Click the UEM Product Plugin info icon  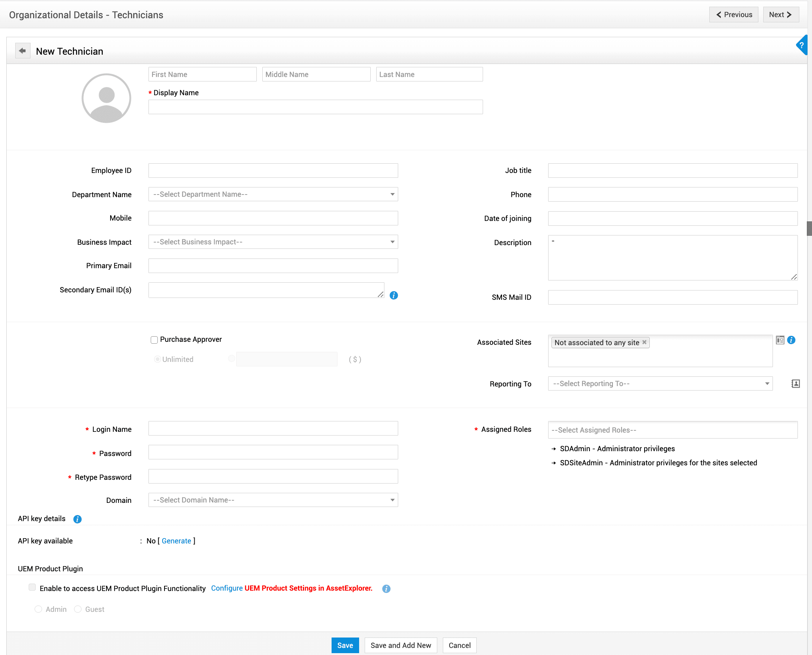click(x=386, y=588)
